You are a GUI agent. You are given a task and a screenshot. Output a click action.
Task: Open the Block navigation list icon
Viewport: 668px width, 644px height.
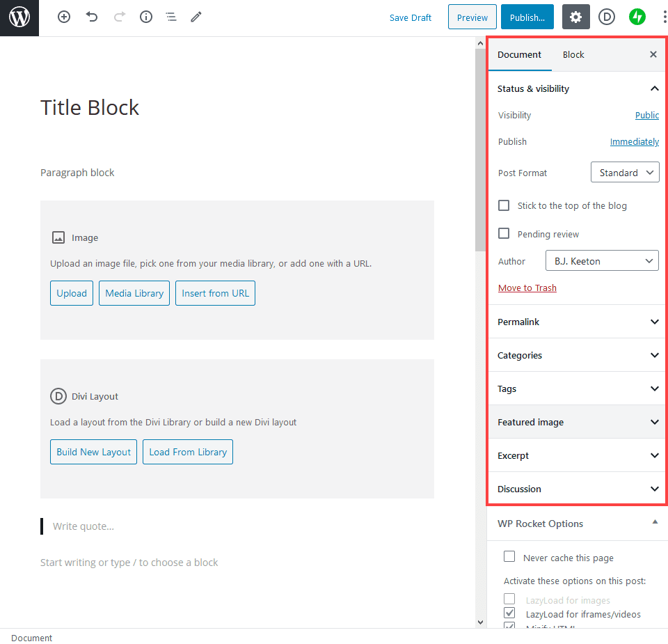tap(170, 17)
